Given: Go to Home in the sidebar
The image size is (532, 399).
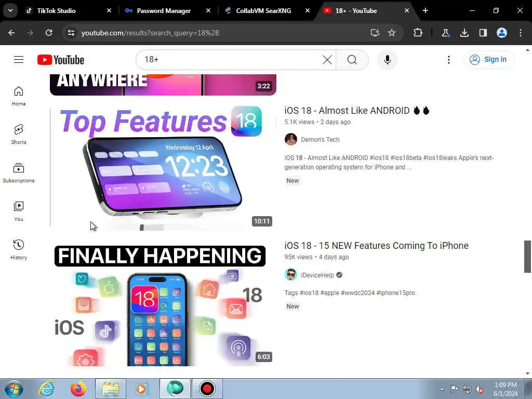Looking at the screenshot, I should 19,96.
